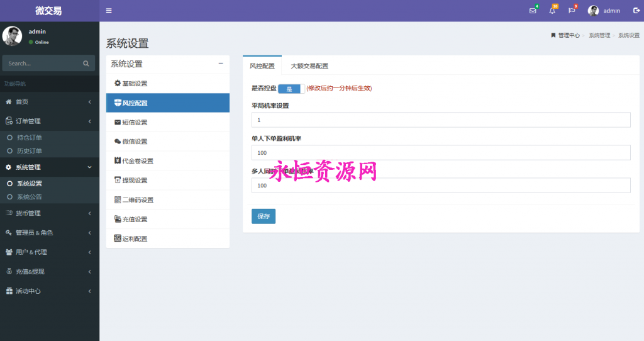The image size is (644, 341).
Task: Select 持仓订单 radio item in the sidebar
Action: click(x=29, y=137)
